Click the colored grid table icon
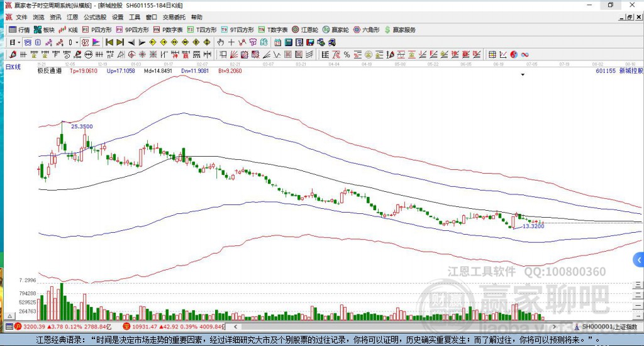Image resolution: width=644 pixels, height=346 pixels. (492, 54)
